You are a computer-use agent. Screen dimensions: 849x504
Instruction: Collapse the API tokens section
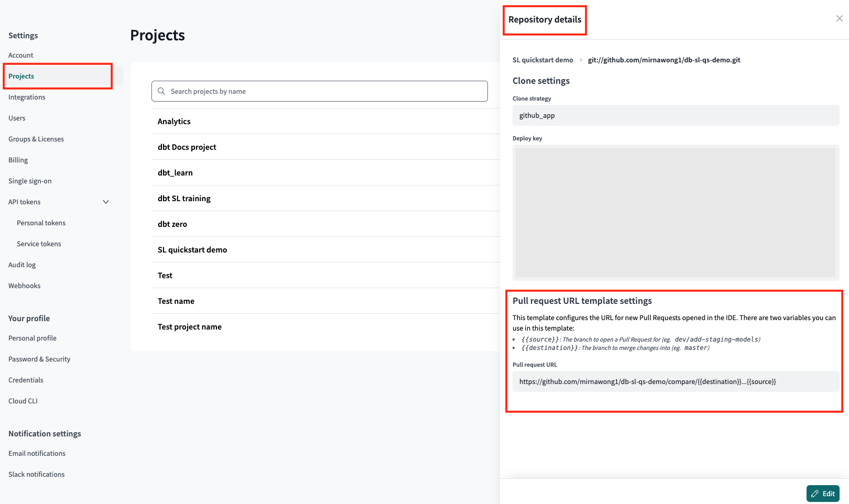click(106, 202)
